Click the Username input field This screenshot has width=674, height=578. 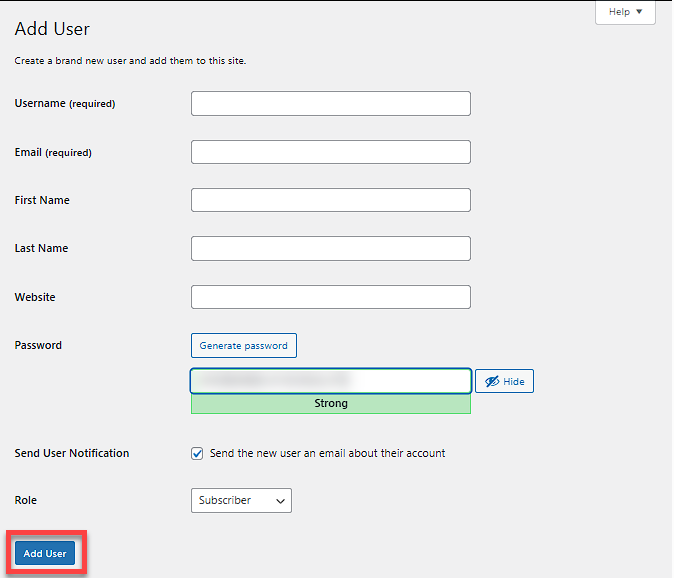pos(330,104)
